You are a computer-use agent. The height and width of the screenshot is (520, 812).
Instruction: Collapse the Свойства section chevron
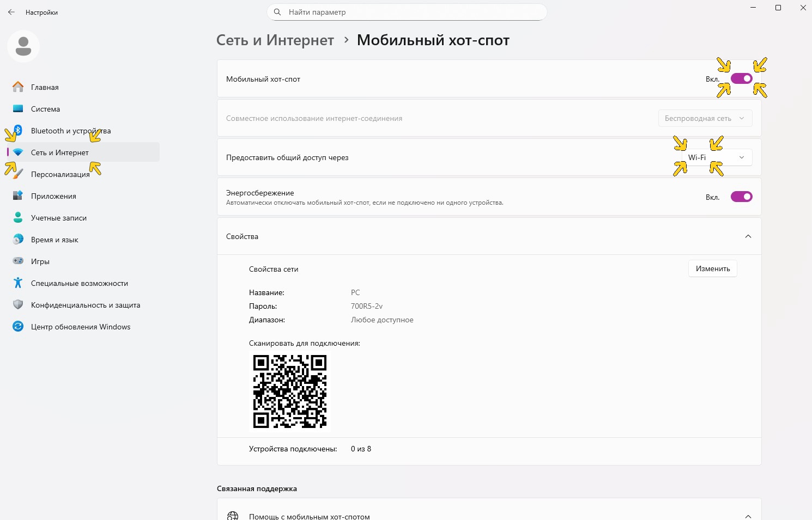(748, 236)
